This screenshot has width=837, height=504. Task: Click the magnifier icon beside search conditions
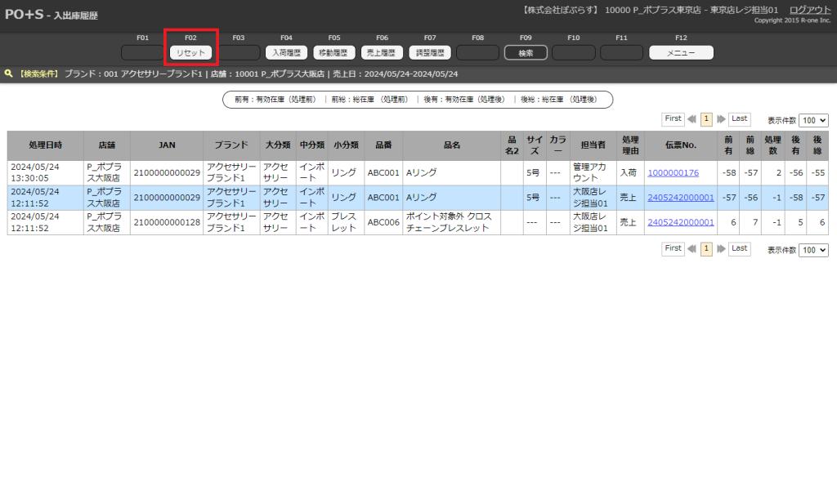[8, 74]
